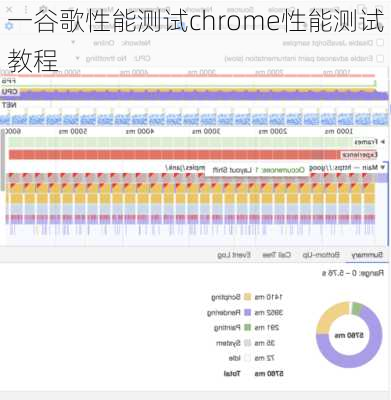Open the Network Online throttling dropdown
The width and height of the screenshot is (391, 400).
(x=74, y=43)
